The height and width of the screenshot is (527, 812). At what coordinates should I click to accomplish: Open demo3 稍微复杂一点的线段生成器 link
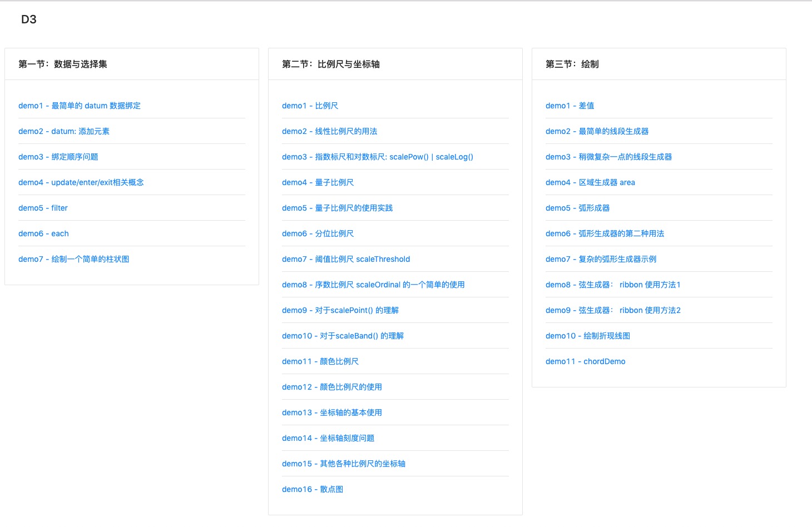(609, 157)
